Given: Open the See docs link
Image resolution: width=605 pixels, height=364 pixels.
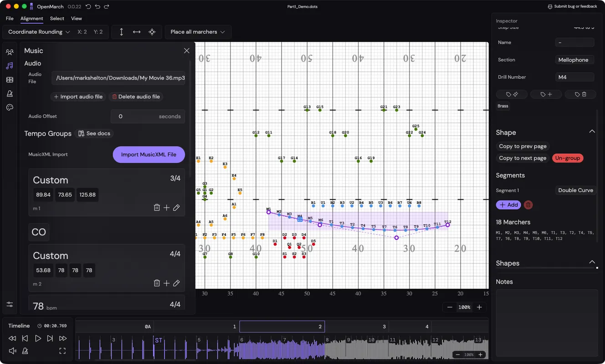Looking at the screenshot, I should pos(94,133).
